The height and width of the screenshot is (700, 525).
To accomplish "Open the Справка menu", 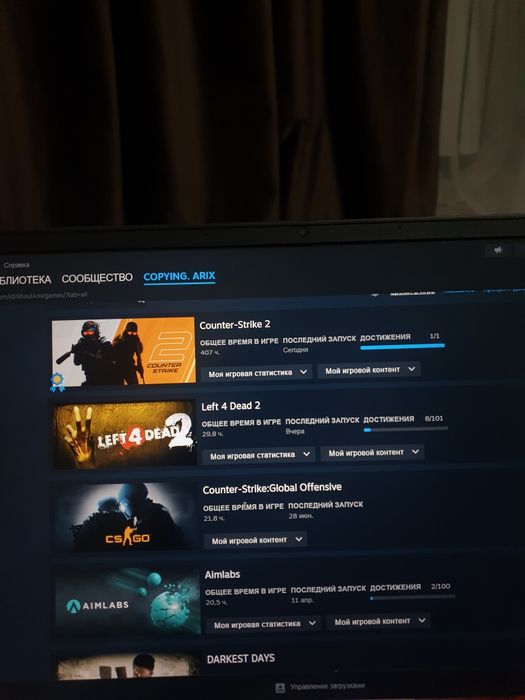I will pyautogui.click(x=17, y=265).
